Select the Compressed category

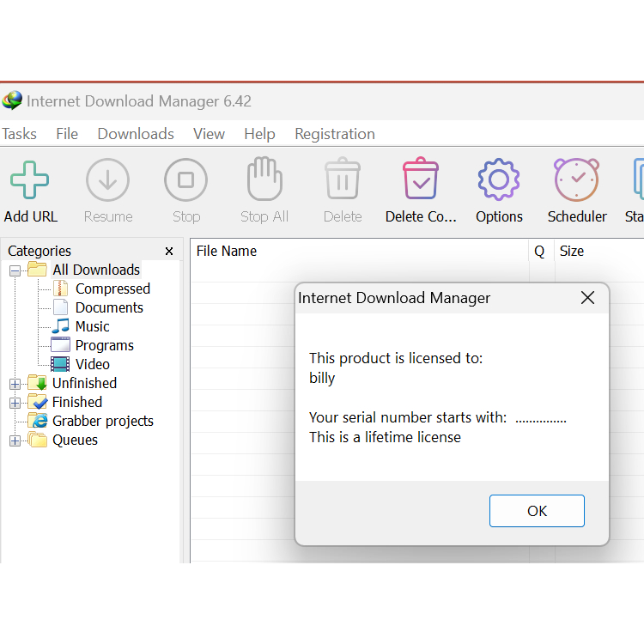click(x=112, y=289)
